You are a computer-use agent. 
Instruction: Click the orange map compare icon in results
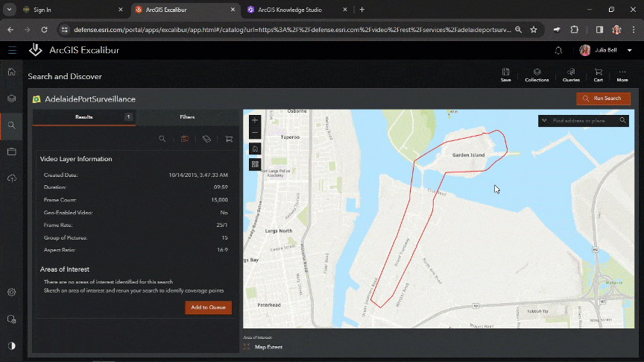coord(185,139)
